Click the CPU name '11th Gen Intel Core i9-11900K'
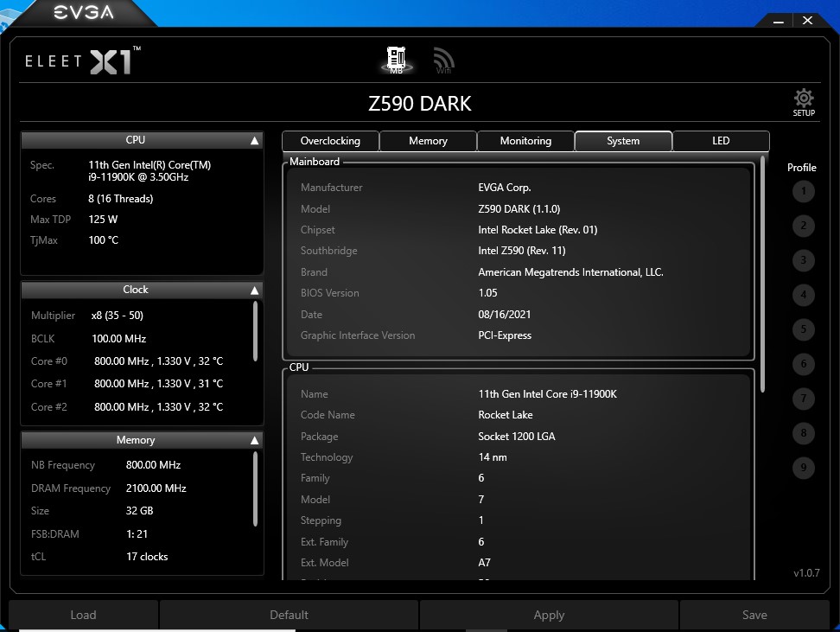Screen dimensions: 840x632 coord(548,394)
